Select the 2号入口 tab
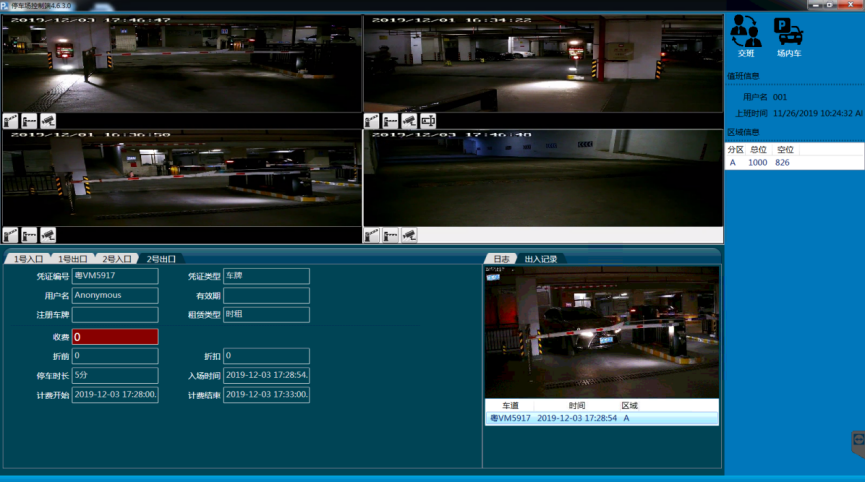This screenshot has width=865, height=482. pyautogui.click(x=116, y=259)
